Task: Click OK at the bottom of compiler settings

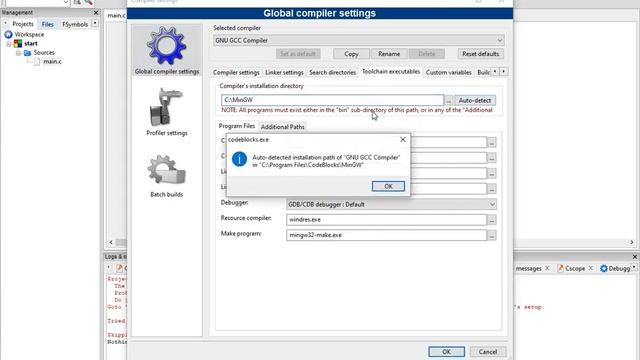Action: (x=446, y=351)
